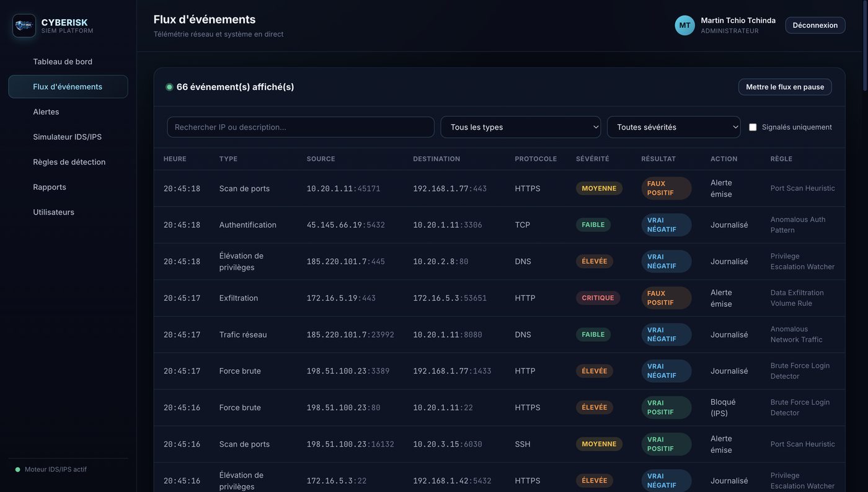Click the Bloqué (IPS) action cell

[723, 408]
